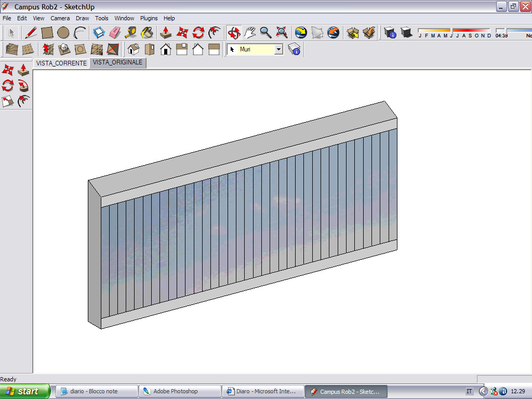
Task: Open the File menu
Action: coord(7,18)
